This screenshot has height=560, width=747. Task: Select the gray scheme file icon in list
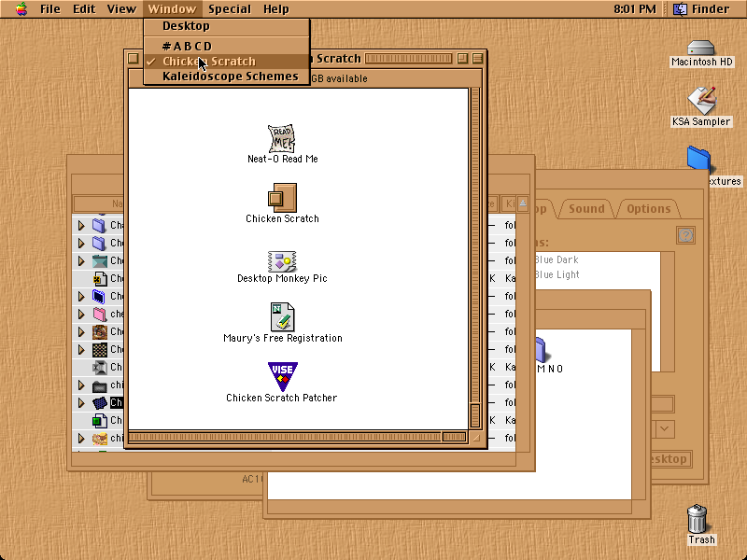point(100,368)
